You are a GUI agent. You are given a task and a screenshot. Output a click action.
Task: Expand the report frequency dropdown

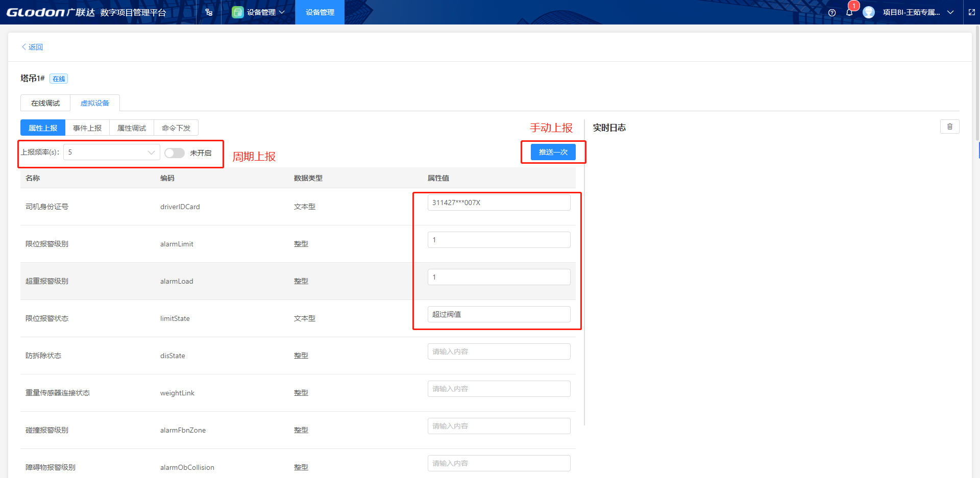click(x=111, y=152)
